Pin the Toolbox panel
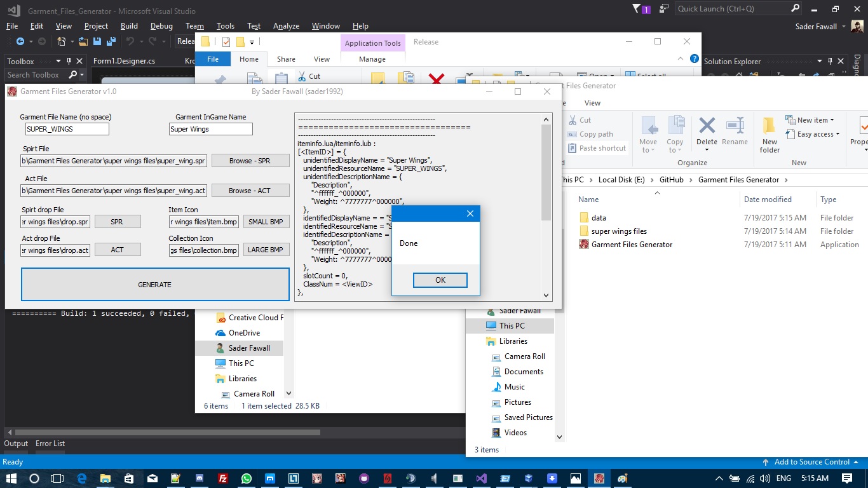 69,61
